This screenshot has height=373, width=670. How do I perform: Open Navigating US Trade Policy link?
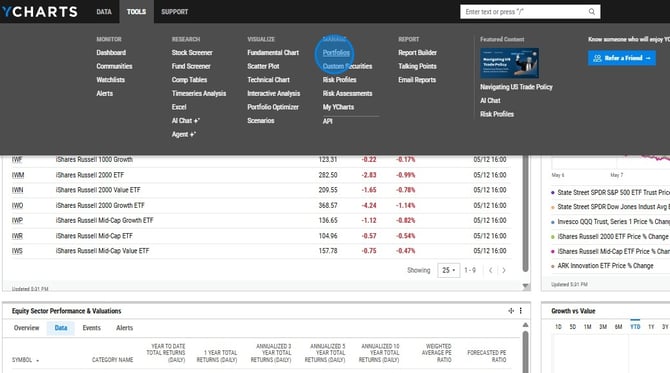click(516, 87)
